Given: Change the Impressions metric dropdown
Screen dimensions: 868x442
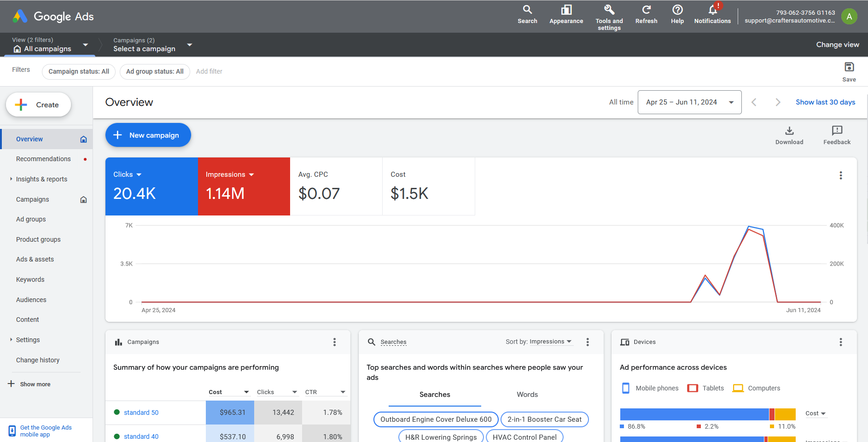Looking at the screenshot, I should [230, 174].
